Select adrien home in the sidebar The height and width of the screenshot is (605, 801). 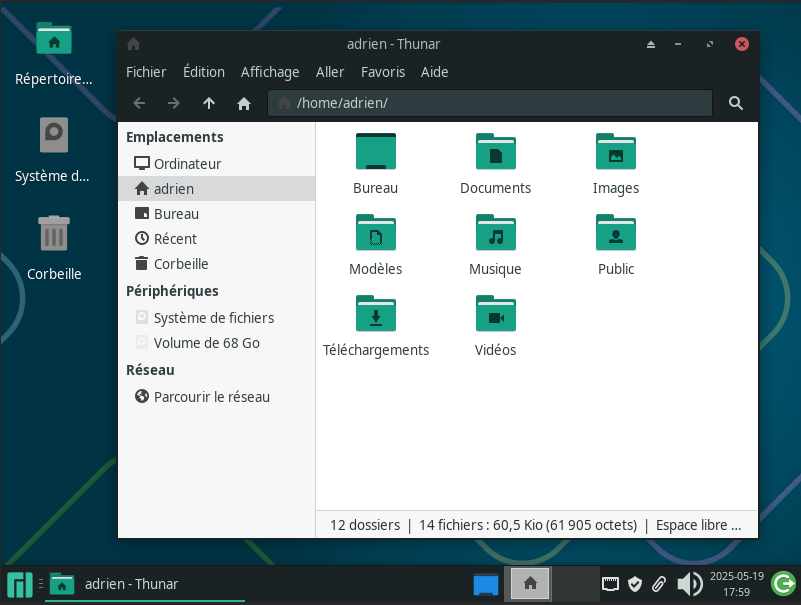tap(217, 189)
